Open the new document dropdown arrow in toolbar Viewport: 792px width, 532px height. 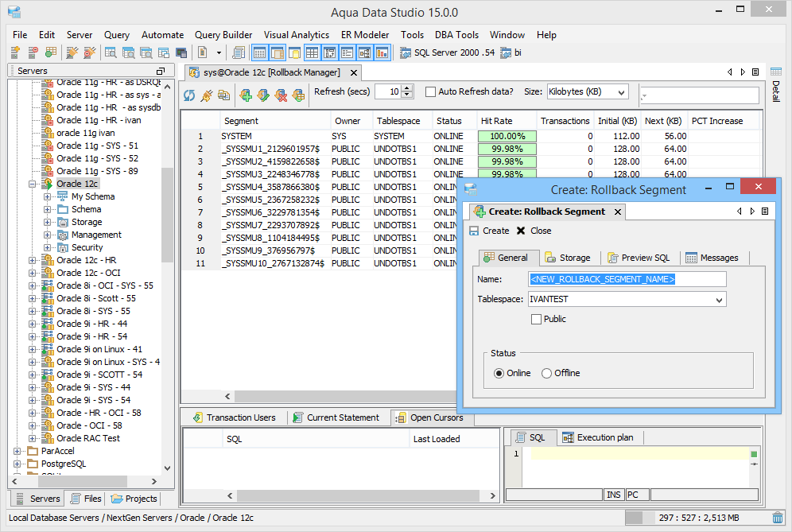(219, 52)
